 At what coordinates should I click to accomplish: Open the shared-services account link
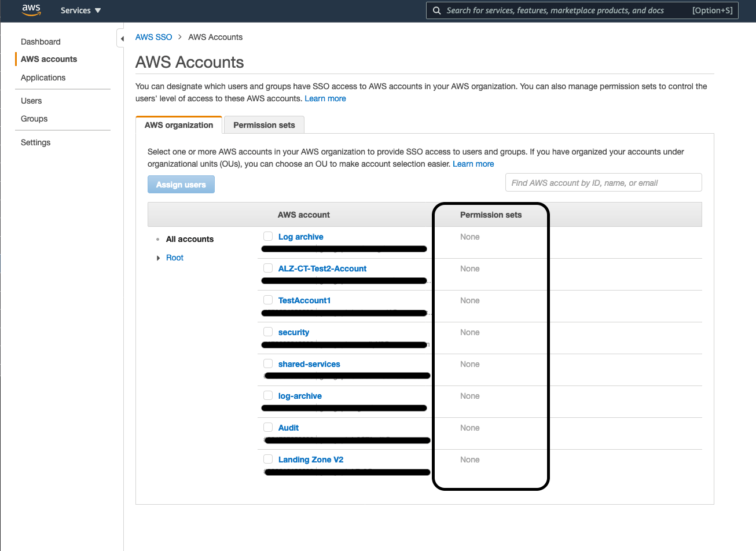click(309, 364)
